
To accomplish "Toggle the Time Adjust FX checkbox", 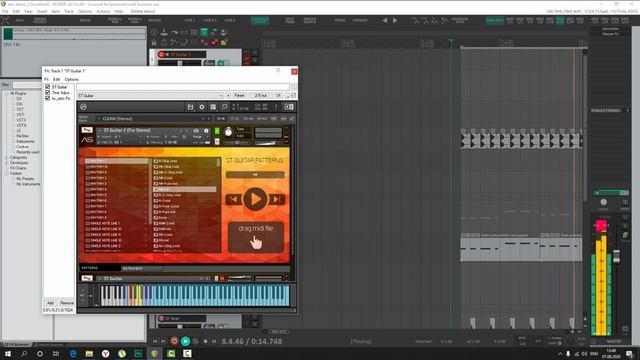I will coord(48,93).
